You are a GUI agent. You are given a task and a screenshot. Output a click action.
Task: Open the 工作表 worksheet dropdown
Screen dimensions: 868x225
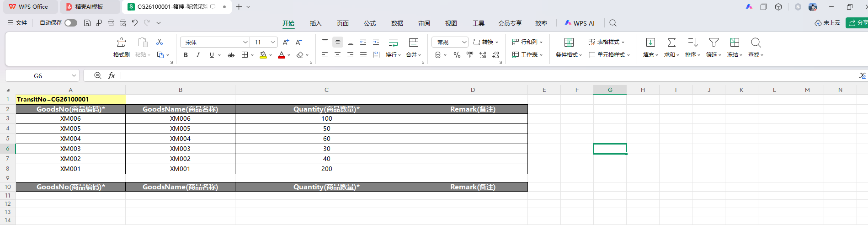click(527, 55)
